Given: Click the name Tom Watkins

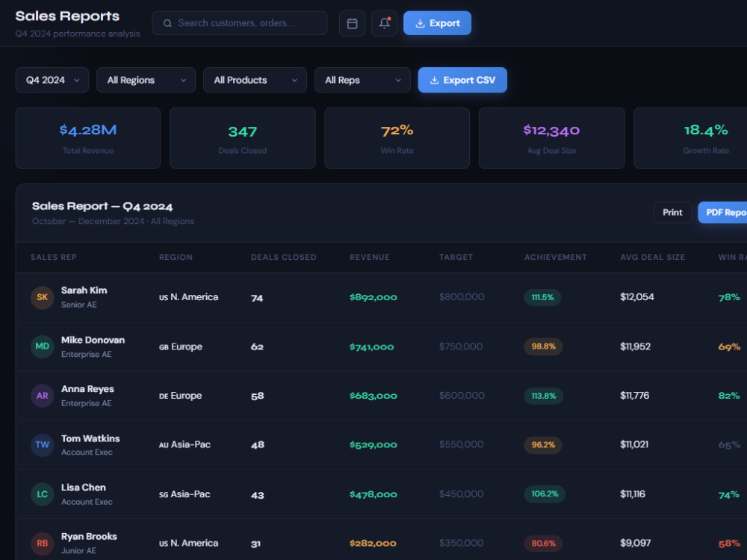Looking at the screenshot, I should [90, 438].
